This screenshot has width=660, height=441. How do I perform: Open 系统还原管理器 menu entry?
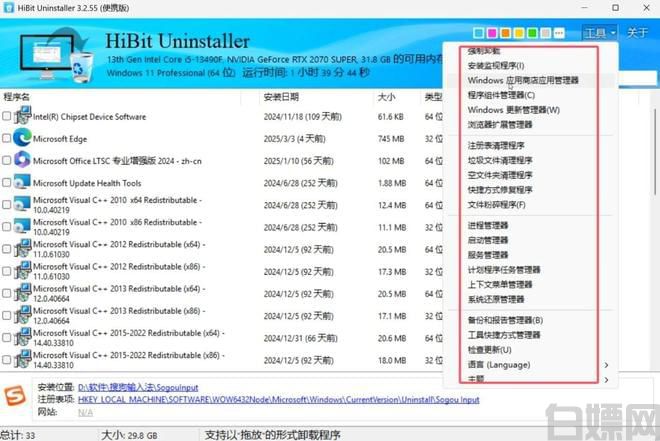click(496, 299)
